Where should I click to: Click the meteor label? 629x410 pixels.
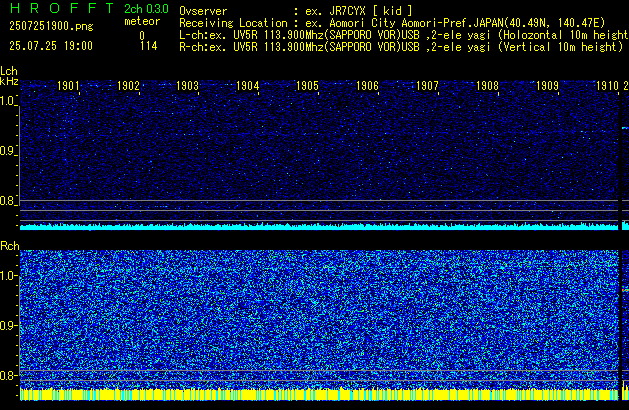(x=142, y=21)
